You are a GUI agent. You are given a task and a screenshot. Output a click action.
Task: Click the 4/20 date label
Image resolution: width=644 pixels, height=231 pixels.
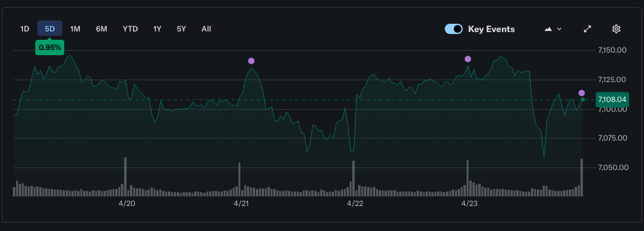pyautogui.click(x=127, y=203)
